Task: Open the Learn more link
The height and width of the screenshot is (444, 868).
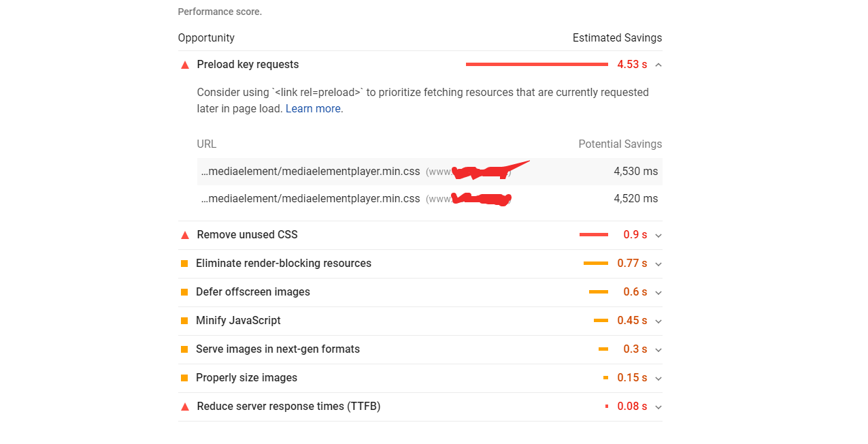Action: coord(314,109)
